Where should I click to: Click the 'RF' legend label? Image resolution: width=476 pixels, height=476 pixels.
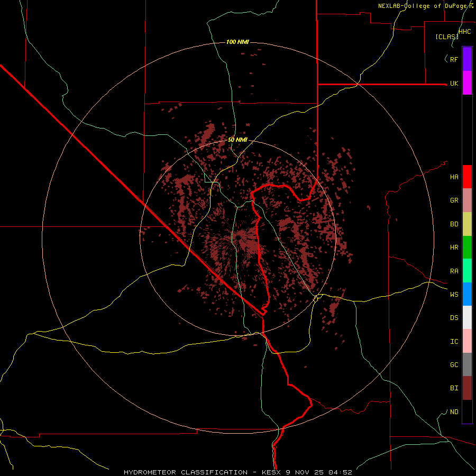click(454, 60)
